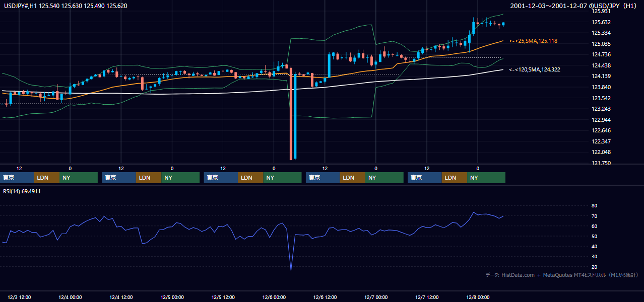Click the price axis value 122.944
Screen dimensions: 644x302
coord(602,120)
